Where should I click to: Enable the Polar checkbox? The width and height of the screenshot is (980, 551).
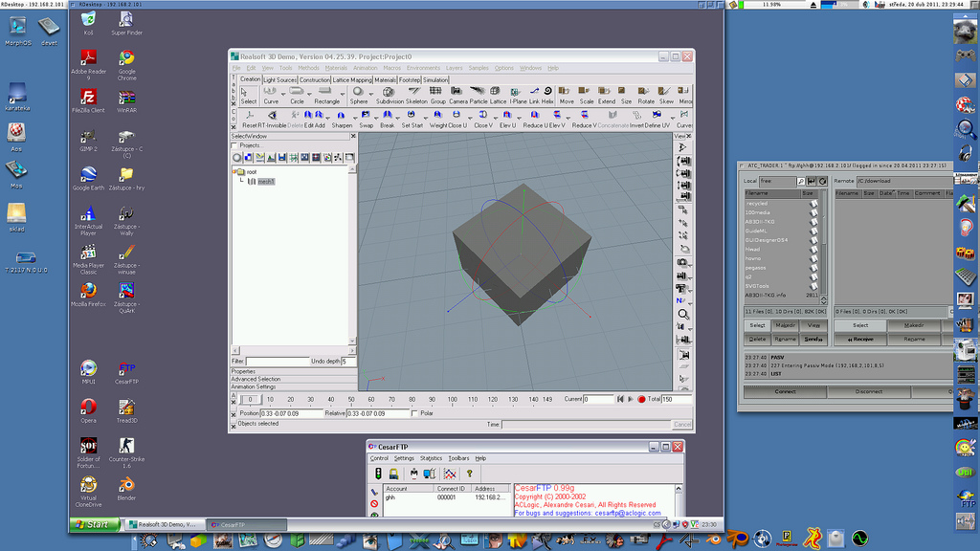414,413
